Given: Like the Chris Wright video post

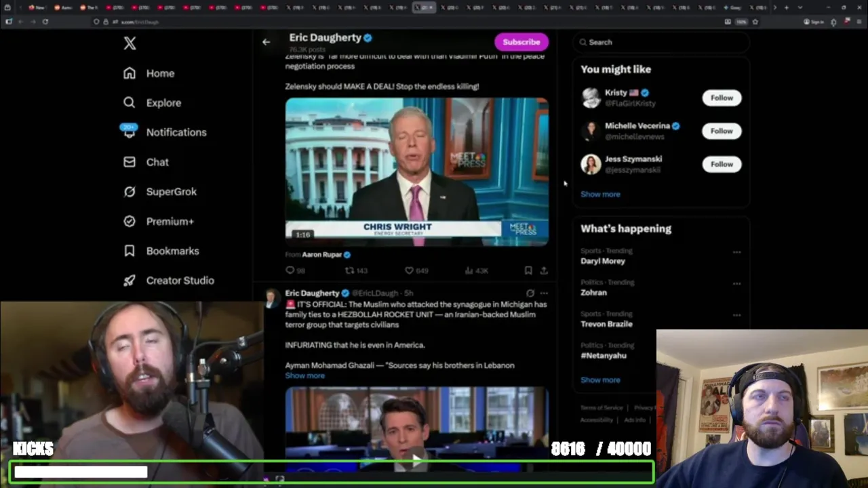Looking at the screenshot, I should click(x=416, y=270).
